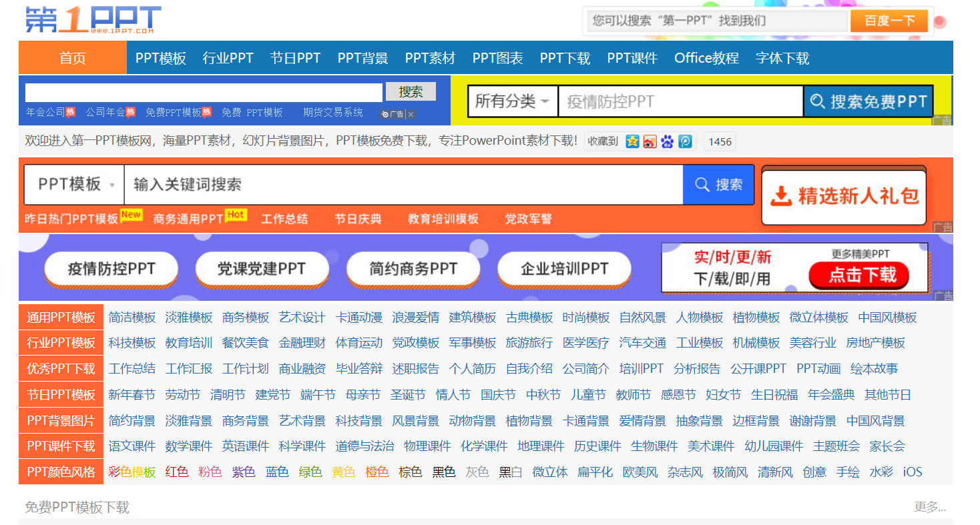Open the 期货交易系统 link
Screen dimensions: 980x525
pos(333,113)
